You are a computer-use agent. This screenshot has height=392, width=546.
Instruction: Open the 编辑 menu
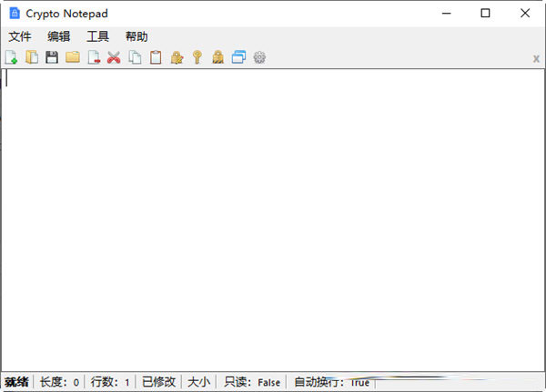point(59,36)
